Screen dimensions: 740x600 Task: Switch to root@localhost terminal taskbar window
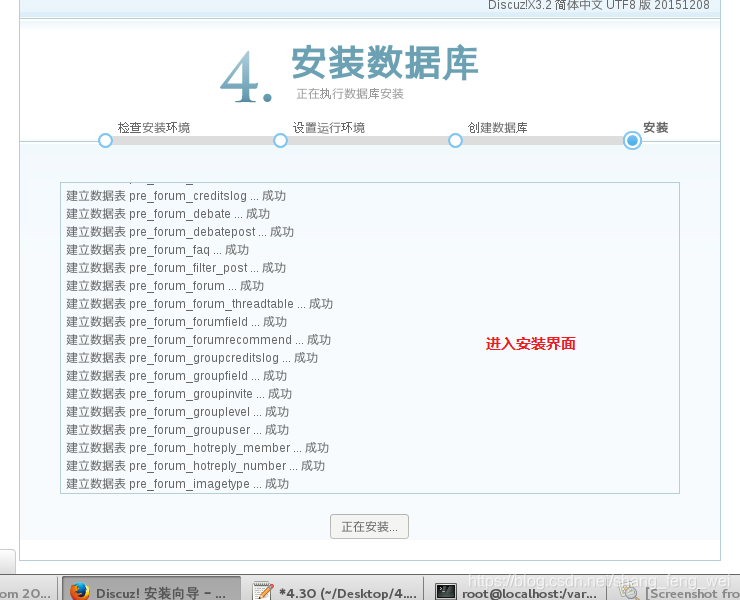(517, 590)
